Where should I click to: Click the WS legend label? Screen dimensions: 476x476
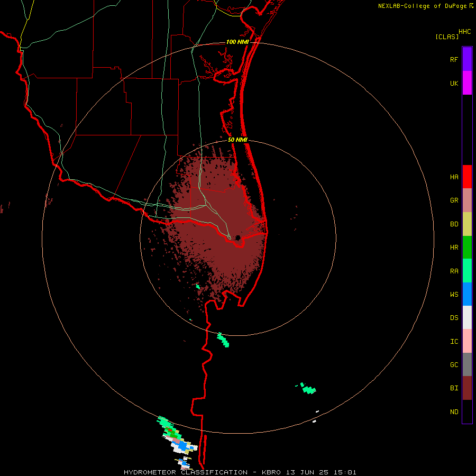click(454, 295)
